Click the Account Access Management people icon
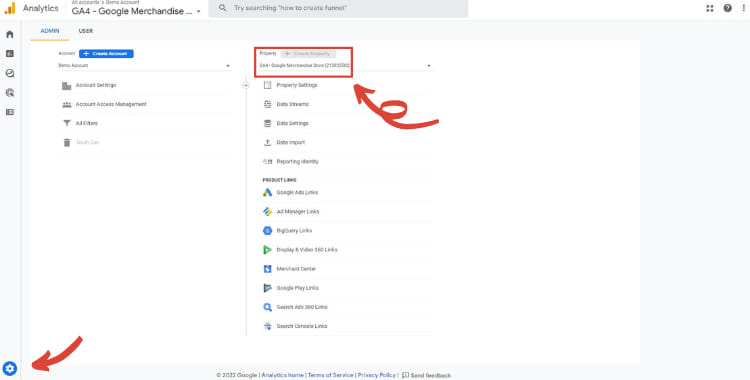Screen dimensions: 750x380 click(x=66, y=104)
